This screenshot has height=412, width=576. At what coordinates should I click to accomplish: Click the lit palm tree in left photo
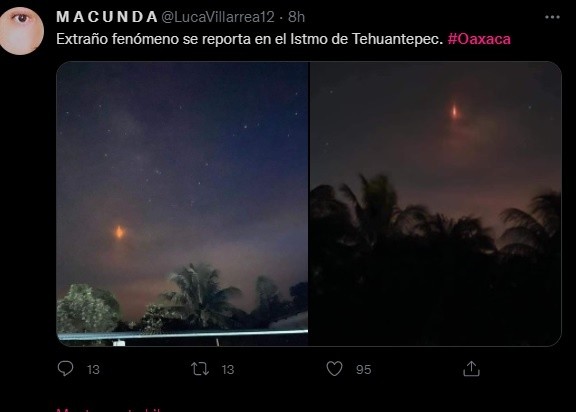pos(200,294)
